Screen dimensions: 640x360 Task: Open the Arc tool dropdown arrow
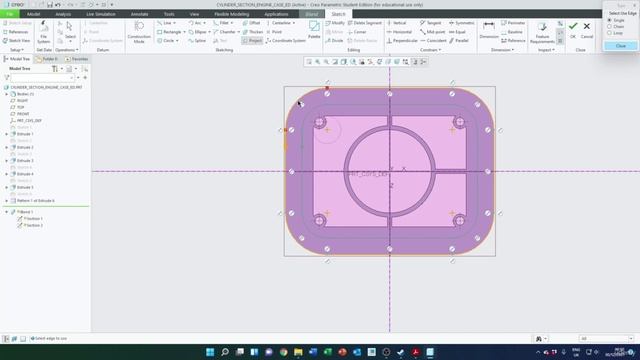(x=204, y=23)
